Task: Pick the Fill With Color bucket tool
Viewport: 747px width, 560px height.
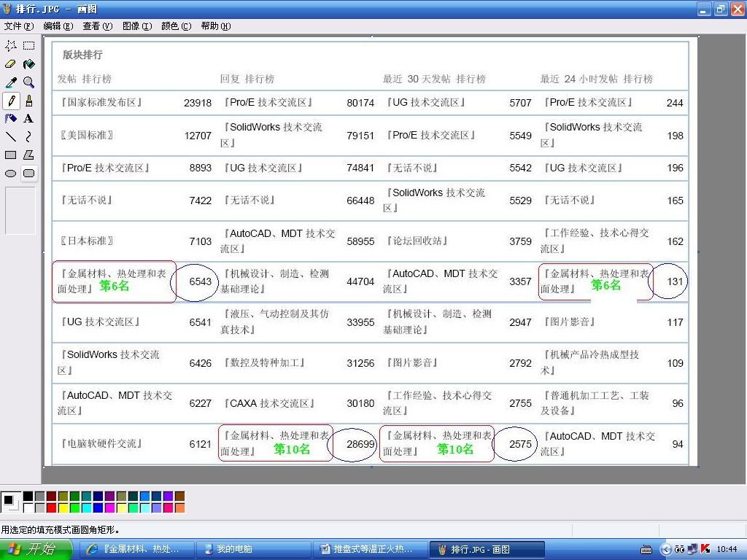Action: (29, 64)
